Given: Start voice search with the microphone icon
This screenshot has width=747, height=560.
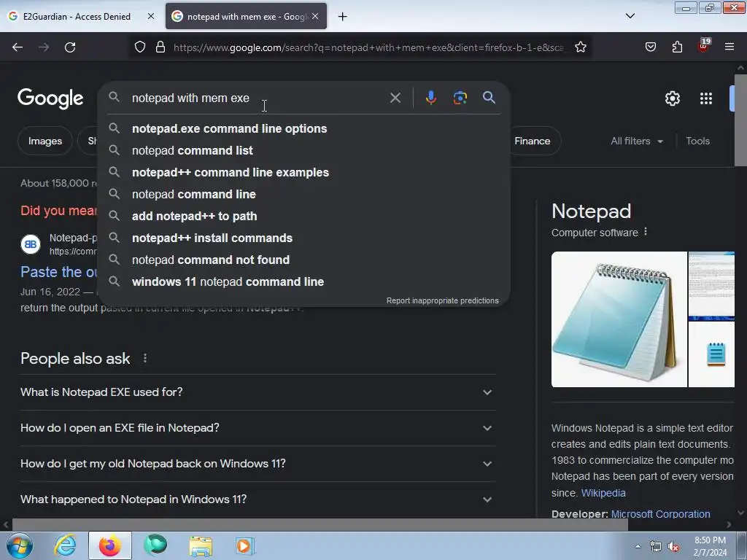Looking at the screenshot, I should click(x=430, y=98).
